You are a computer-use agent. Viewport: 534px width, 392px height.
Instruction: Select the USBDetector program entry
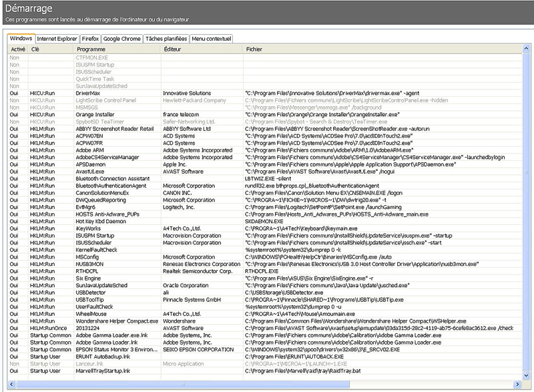click(x=265, y=293)
